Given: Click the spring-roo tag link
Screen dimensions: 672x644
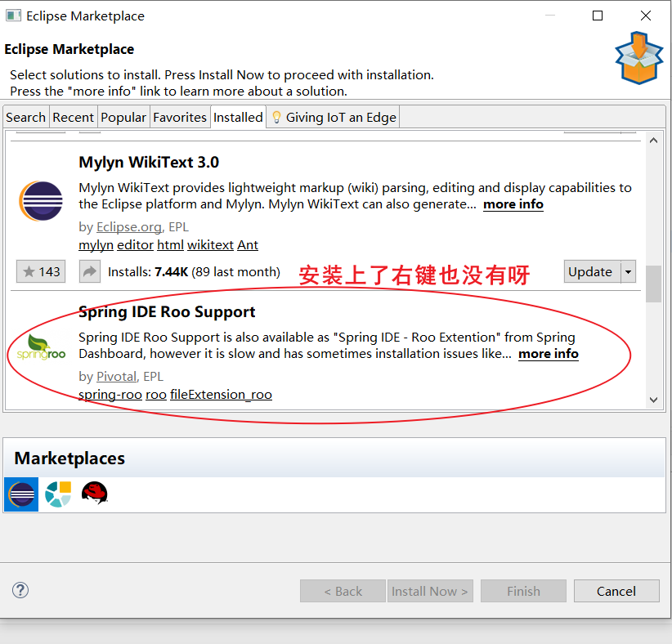Looking at the screenshot, I should click(110, 394).
